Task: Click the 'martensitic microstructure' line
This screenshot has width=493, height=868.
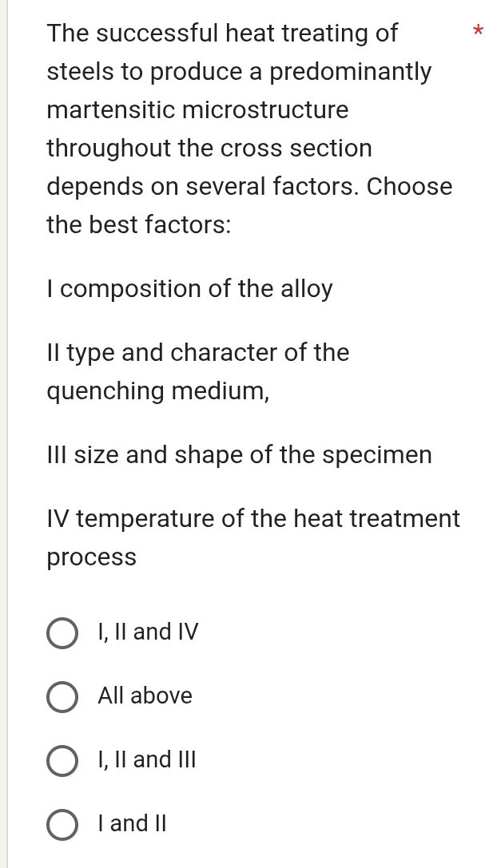Action: point(197,110)
